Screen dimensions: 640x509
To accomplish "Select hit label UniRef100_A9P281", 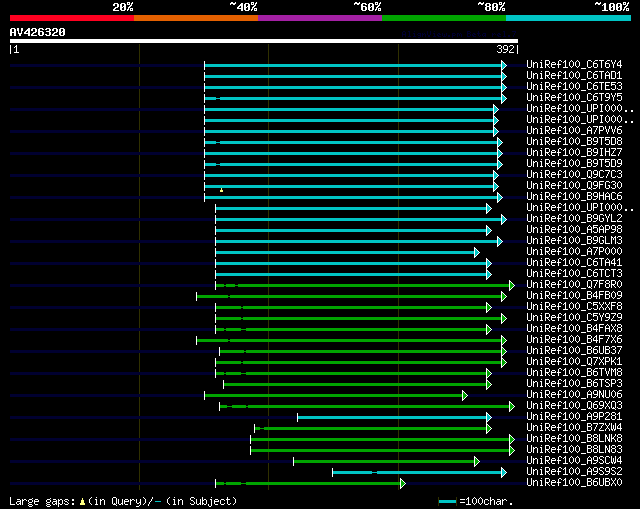I will point(574,417).
